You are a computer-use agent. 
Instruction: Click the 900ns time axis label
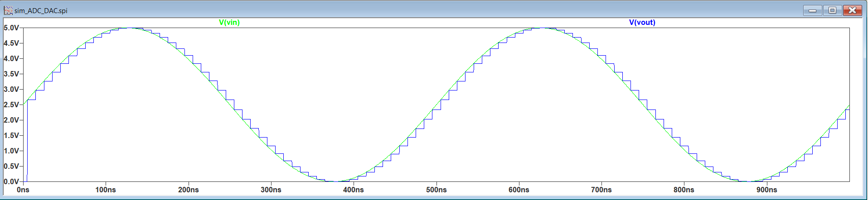pyautogui.click(x=767, y=190)
